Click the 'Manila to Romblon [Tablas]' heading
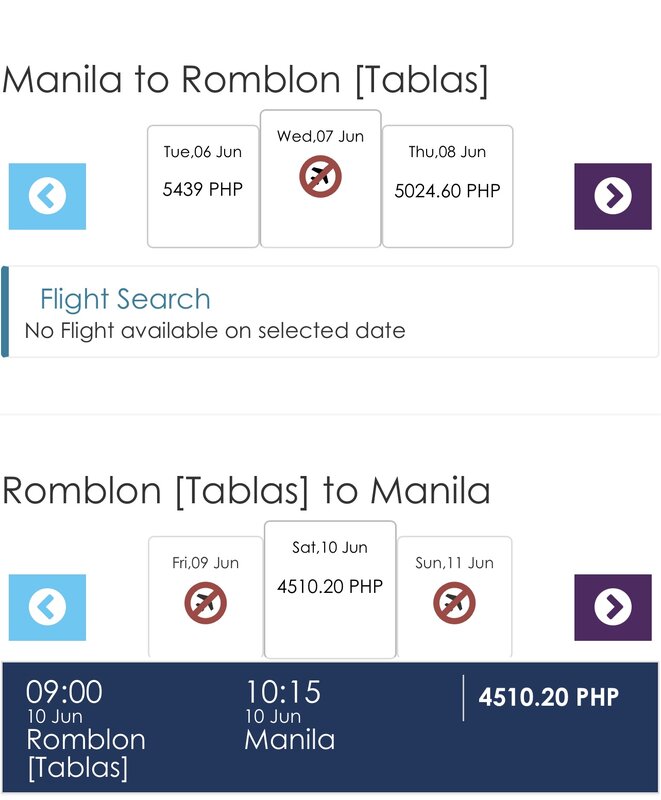Screen dimensions: 661x800 (x=245, y=80)
